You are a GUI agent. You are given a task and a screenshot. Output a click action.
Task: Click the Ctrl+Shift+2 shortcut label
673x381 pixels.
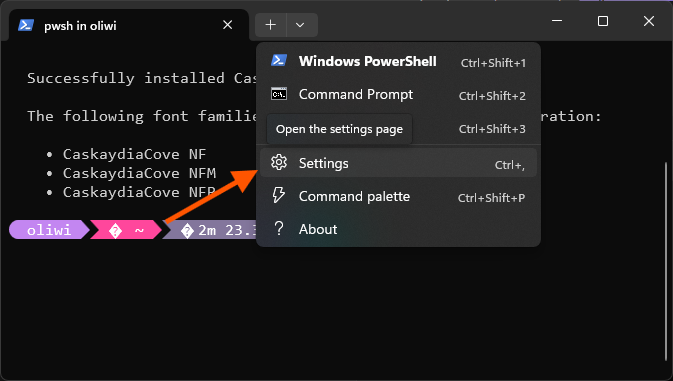point(492,96)
